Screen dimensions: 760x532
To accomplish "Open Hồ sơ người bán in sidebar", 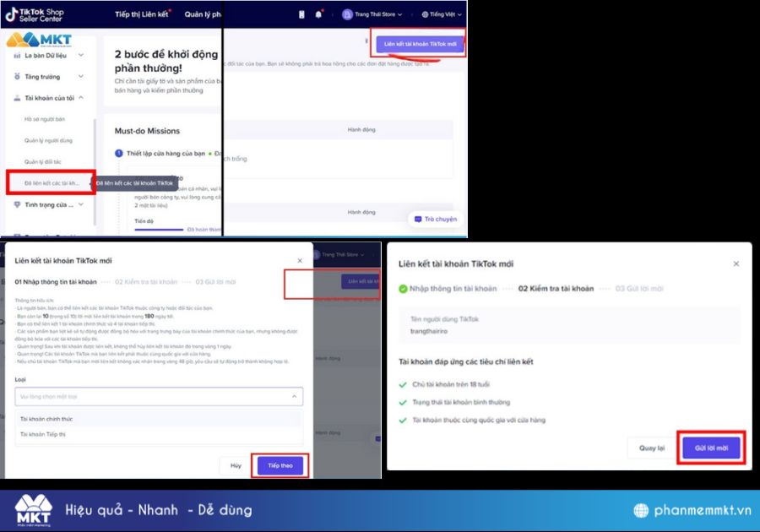I will [x=45, y=119].
